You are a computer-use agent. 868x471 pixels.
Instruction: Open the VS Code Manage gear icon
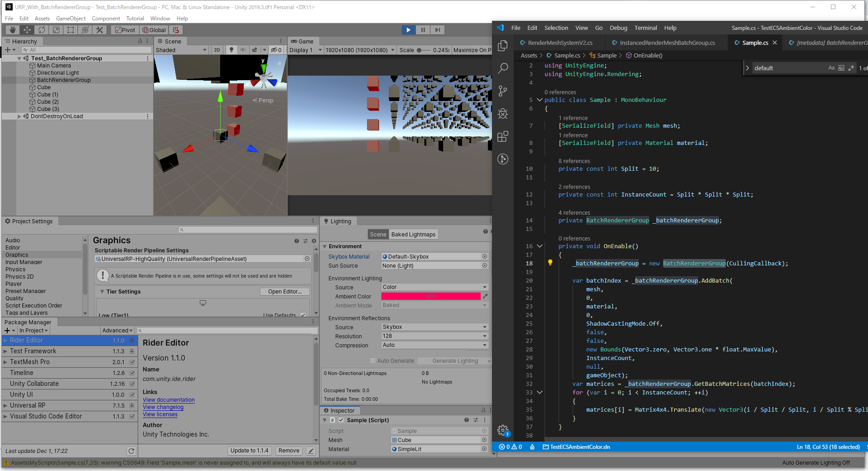502,430
